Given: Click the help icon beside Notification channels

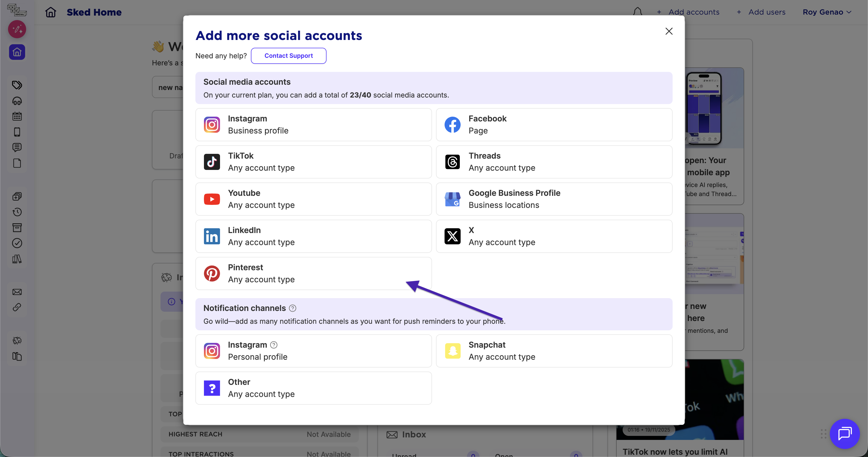Looking at the screenshot, I should pos(293,308).
